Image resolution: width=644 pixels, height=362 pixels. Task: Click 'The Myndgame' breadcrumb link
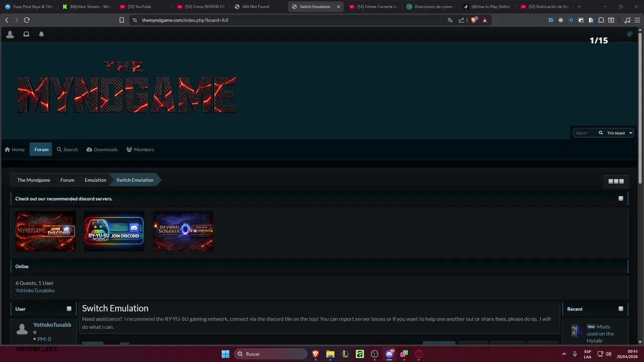[34, 180]
